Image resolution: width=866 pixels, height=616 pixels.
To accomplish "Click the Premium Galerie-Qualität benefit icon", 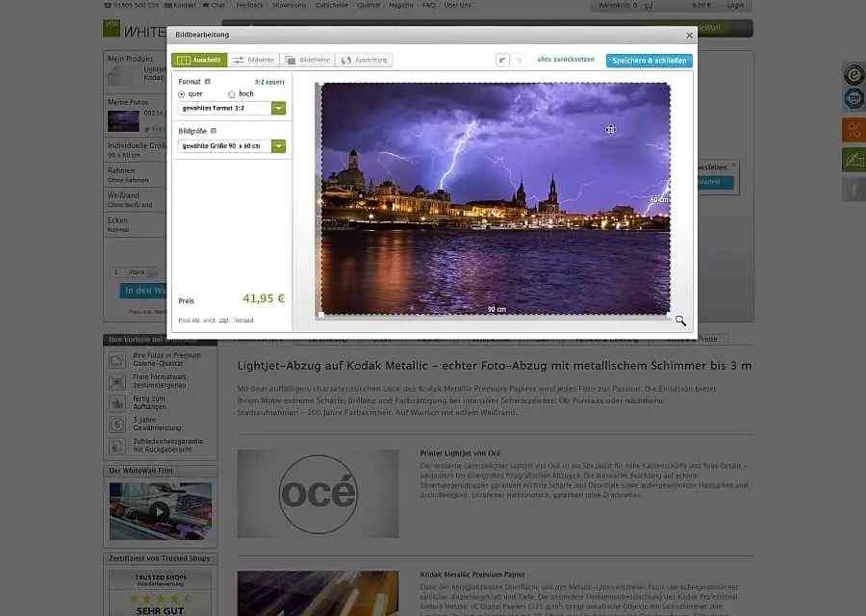I will tap(117, 360).
